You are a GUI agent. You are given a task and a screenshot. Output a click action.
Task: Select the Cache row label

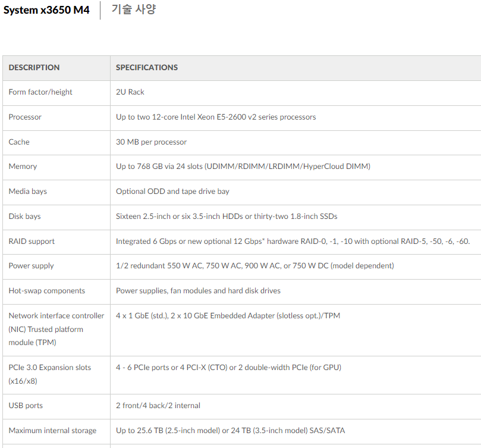(19, 142)
